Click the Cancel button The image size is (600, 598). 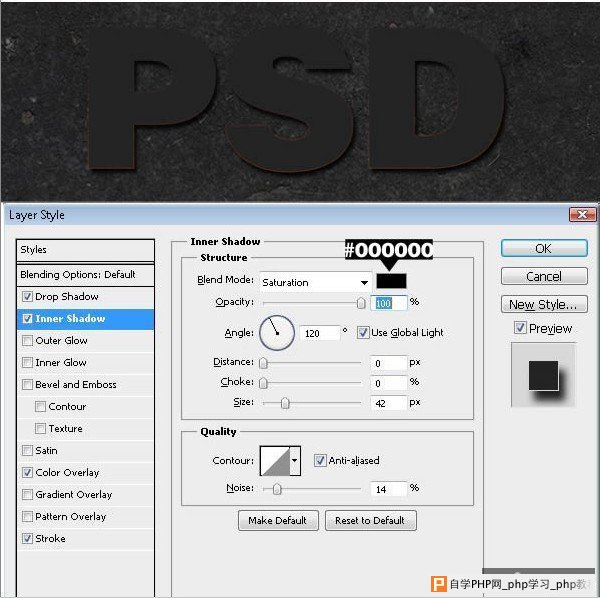coord(544,276)
